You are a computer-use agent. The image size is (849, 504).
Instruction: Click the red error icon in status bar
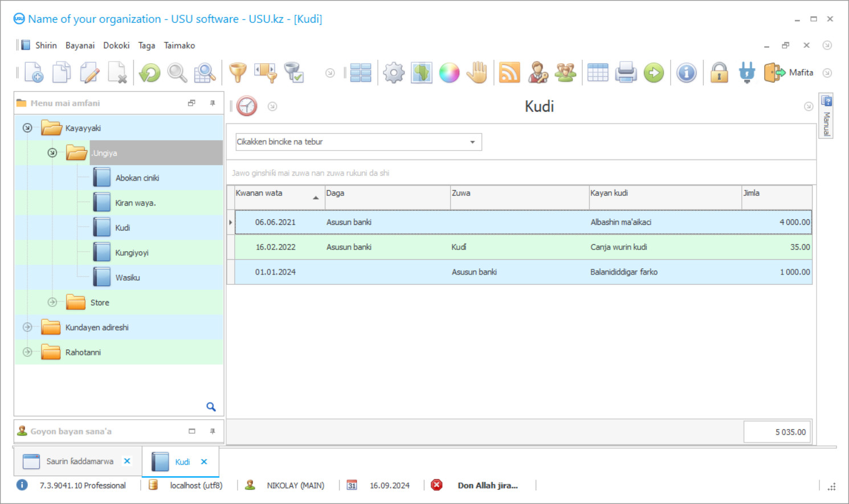pos(436,485)
